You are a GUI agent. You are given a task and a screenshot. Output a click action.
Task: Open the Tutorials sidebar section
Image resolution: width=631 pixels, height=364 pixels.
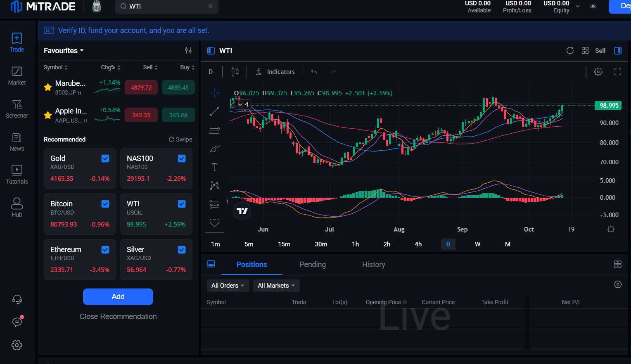17,175
